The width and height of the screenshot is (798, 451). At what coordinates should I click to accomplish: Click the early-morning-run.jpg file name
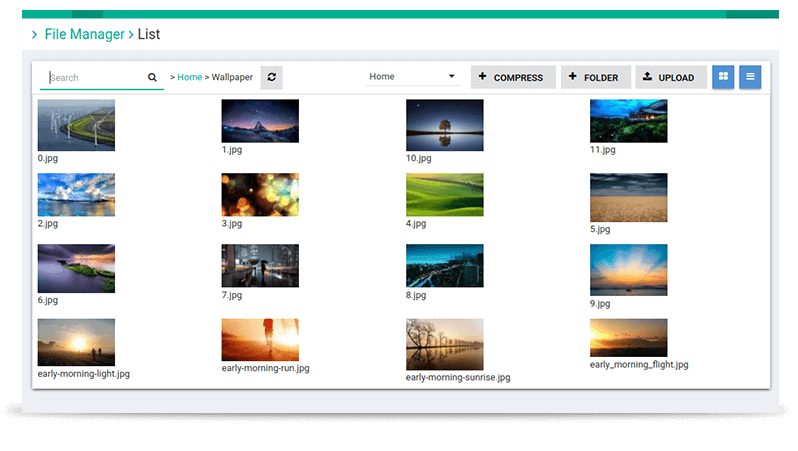(266, 369)
